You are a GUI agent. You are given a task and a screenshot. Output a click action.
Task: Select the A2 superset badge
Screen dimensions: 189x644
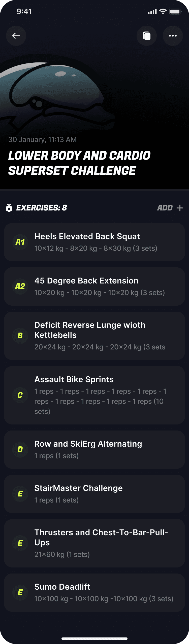(20, 287)
